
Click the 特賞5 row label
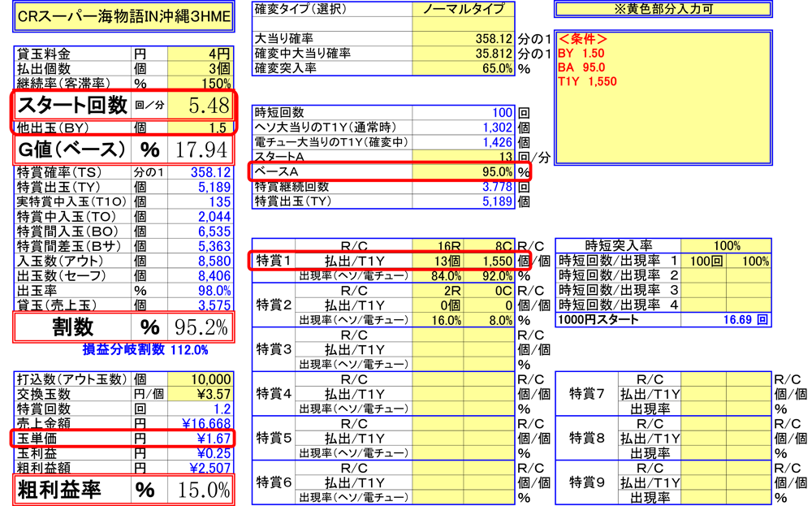274,438
